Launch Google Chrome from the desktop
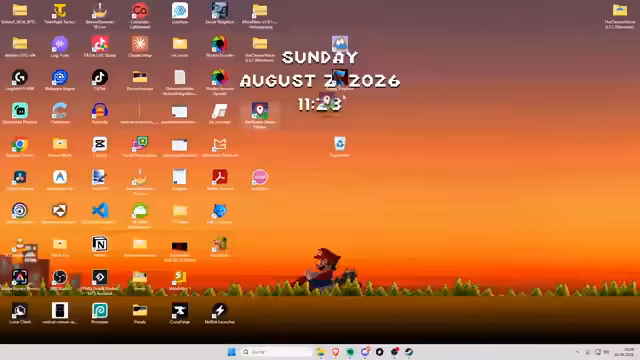This screenshot has width=640, height=360. point(20,147)
